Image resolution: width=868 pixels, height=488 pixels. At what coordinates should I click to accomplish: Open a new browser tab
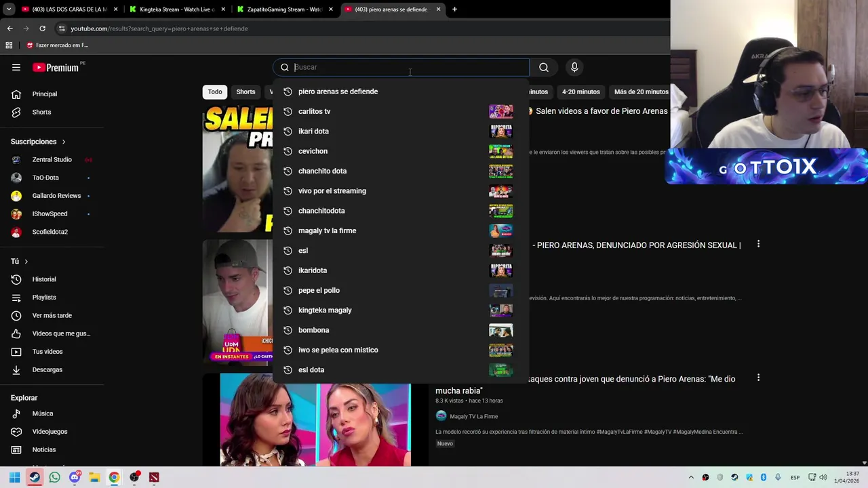point(454,9)
